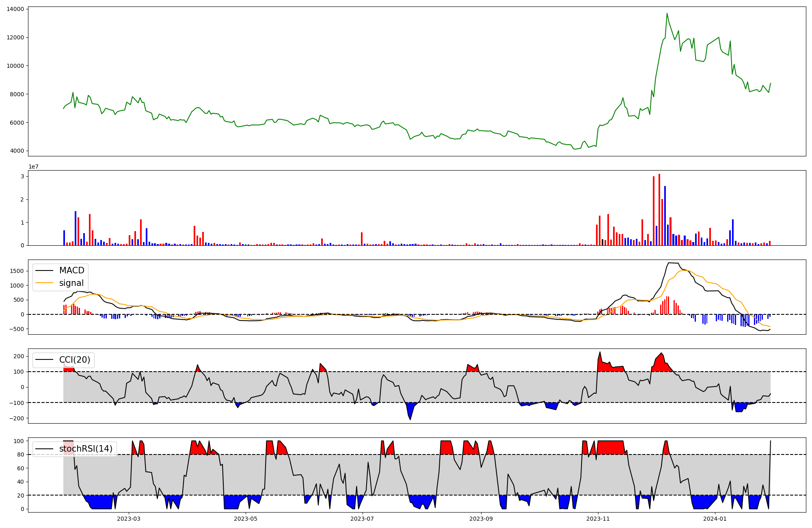Select the 2023-05 date tick label
This screenshot has height=528, width=812.
tap(245, 519)
